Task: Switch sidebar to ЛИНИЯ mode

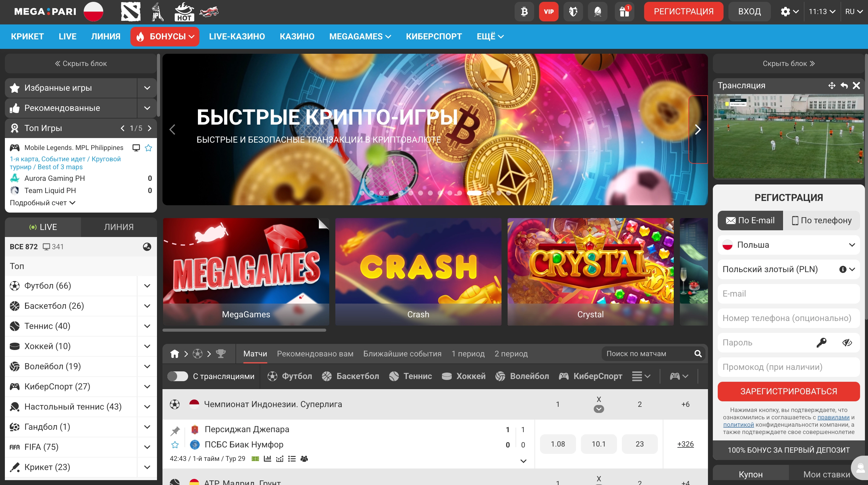Action: tap(119, 227)
